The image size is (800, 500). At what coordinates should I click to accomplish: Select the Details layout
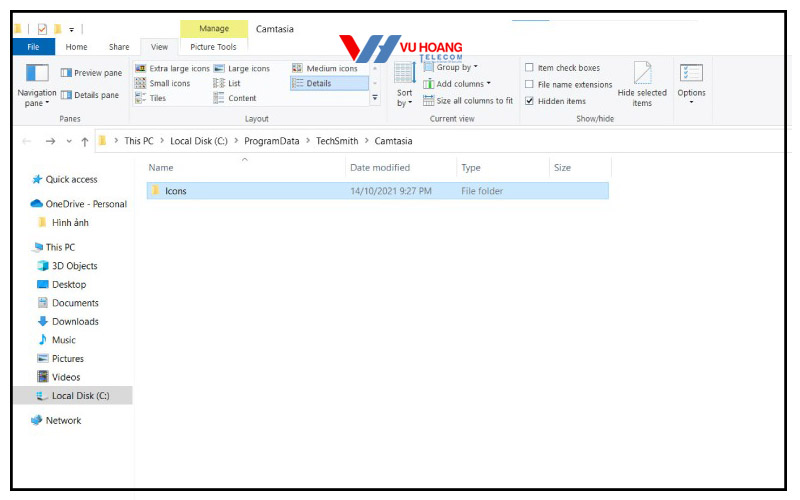tap(329, 83)
